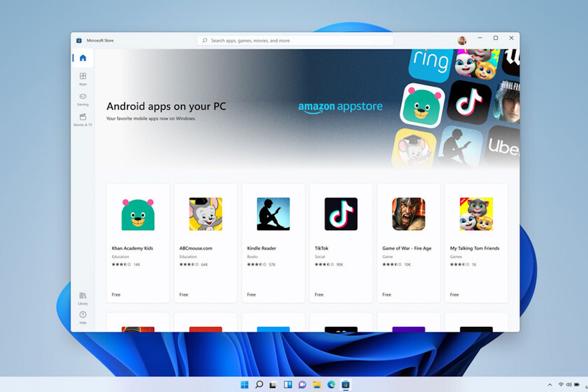This screenshot has height=392, width=588.
Task: Click the Kindle reading silhouette banner icon
Action: point(460,147)
